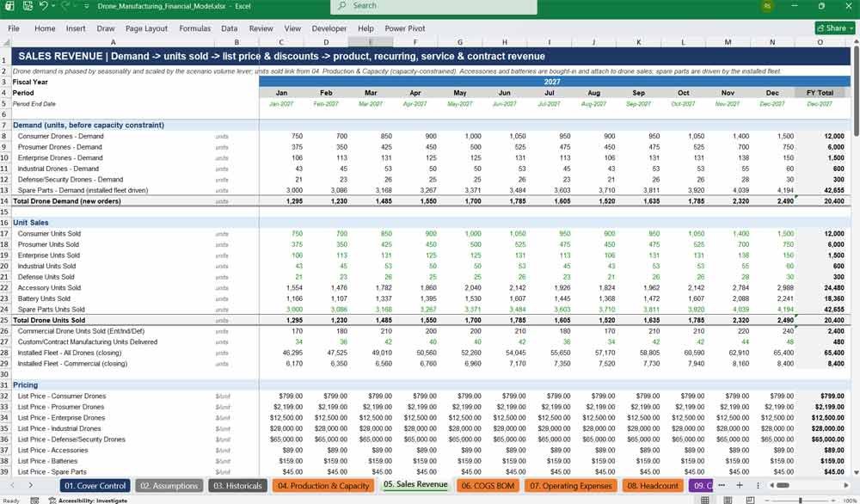Open the undo history dropdown arrow
The image size is (860, 504).
click(53, 6)
